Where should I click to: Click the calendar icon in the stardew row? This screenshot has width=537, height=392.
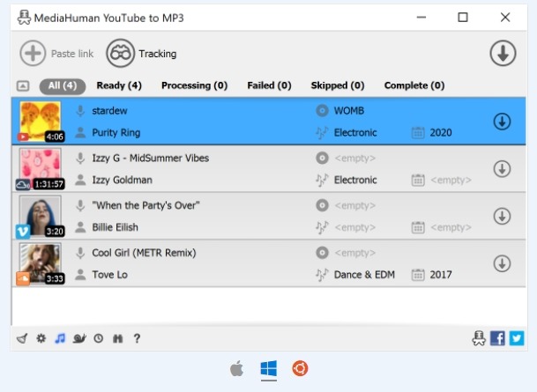(418, 133)
